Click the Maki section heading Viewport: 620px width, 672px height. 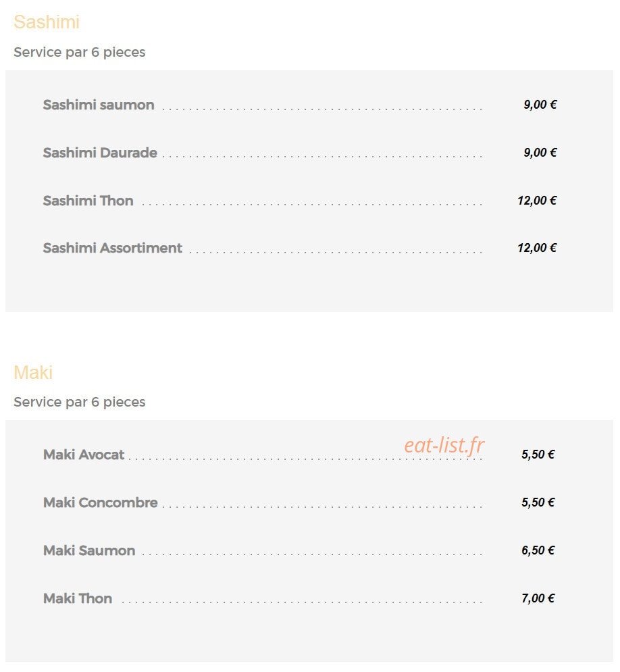tap(33, 372)
